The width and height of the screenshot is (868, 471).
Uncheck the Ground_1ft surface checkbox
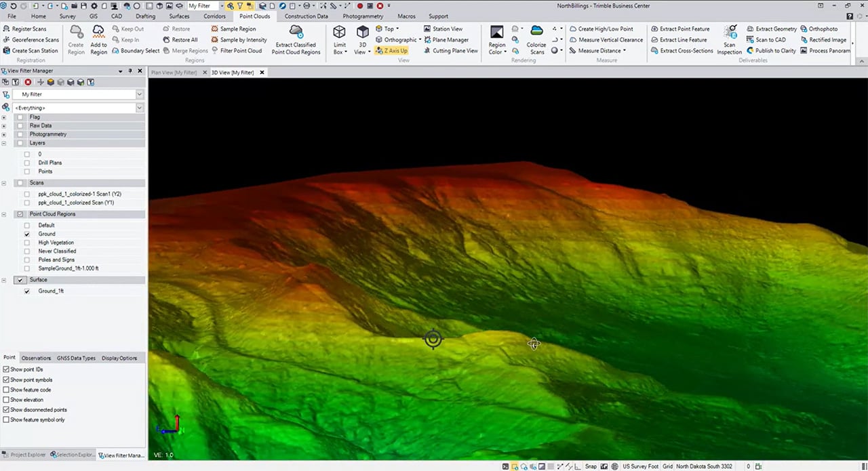click(27, 291)
